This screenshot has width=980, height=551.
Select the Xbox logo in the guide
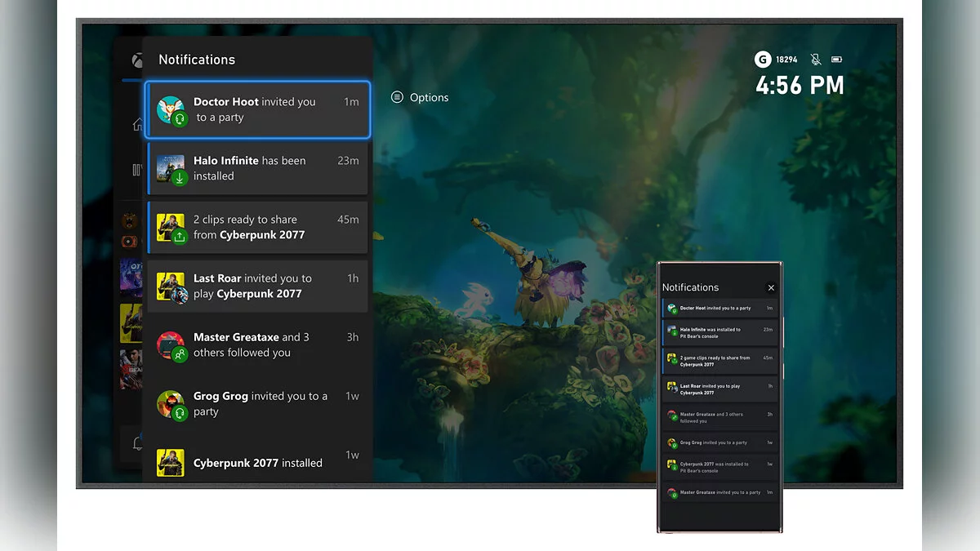(x=136, y=60)
